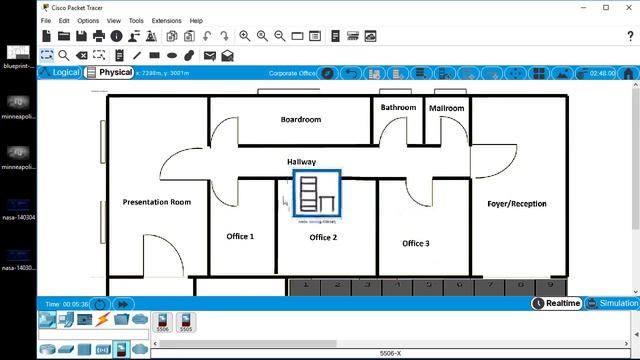Screen dimensions: 640x360
Task: Switch to the Physical workspace tab
Action: tap(109, 73)
